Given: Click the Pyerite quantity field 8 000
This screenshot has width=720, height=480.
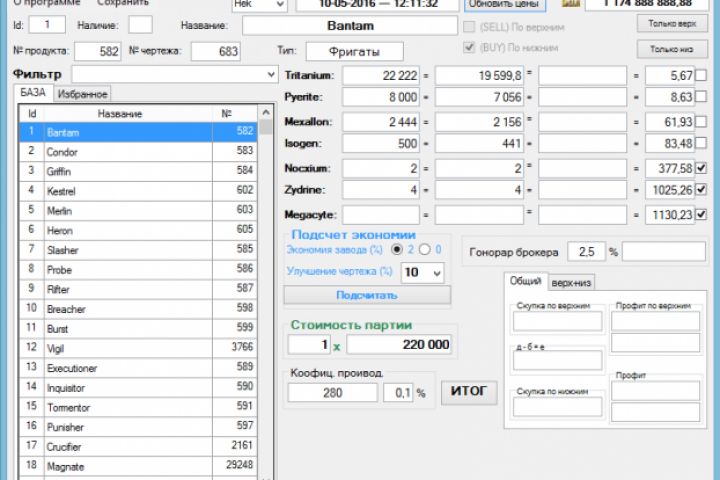Looking at the screenshot, I should point(381,97).
